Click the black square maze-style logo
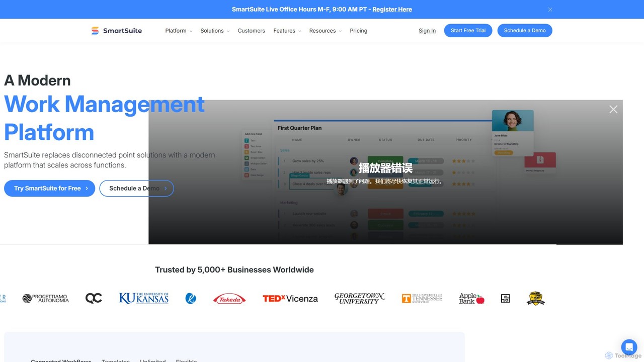 click(506, 299)
